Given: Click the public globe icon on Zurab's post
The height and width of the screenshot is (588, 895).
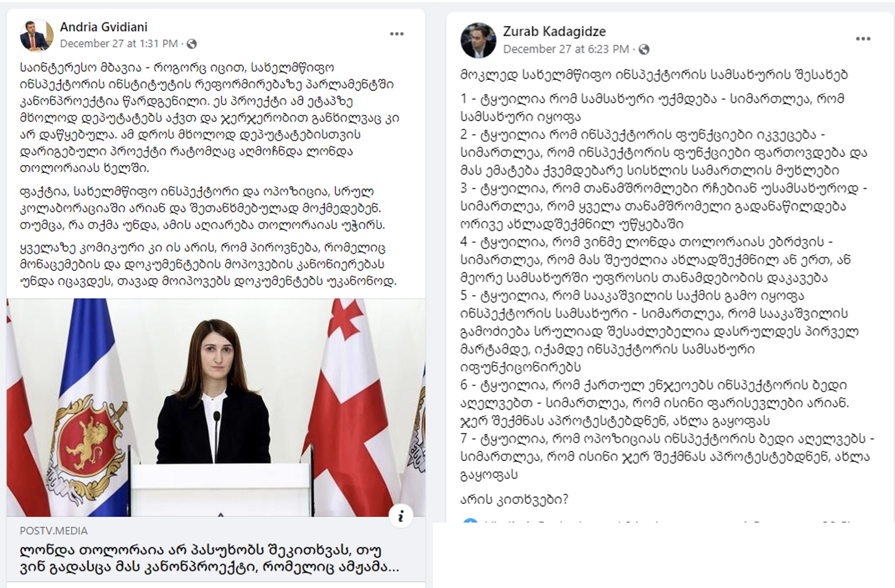Looking at the screenshot, I should (644, 49).
